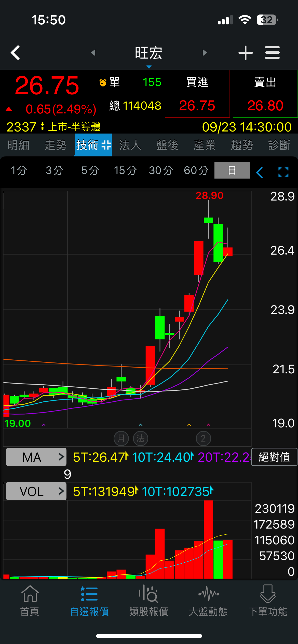Viewport: 298px width, 644px height.
Task: Select the 日 daily timeframe
Action: tap(232, 170)
